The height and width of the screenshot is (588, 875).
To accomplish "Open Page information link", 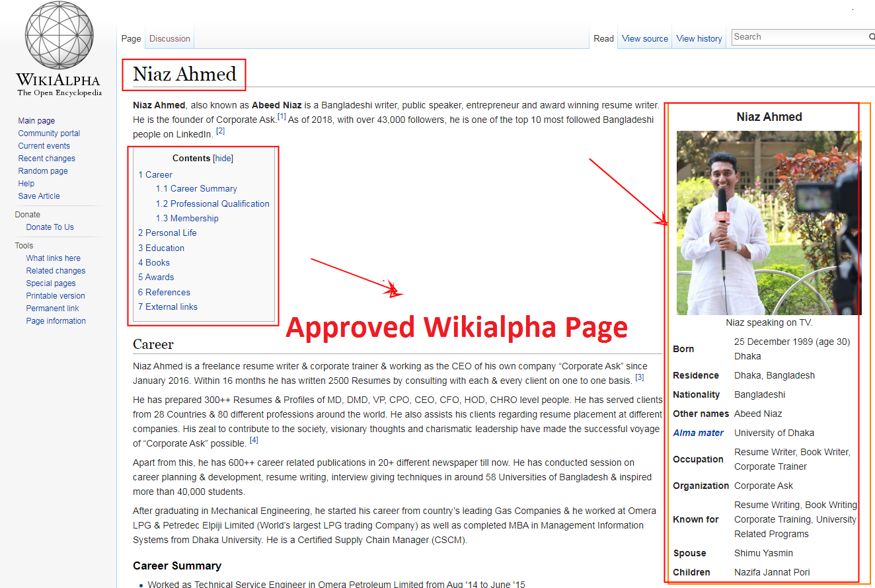I will pyautogui.click(x=56, y=321).
